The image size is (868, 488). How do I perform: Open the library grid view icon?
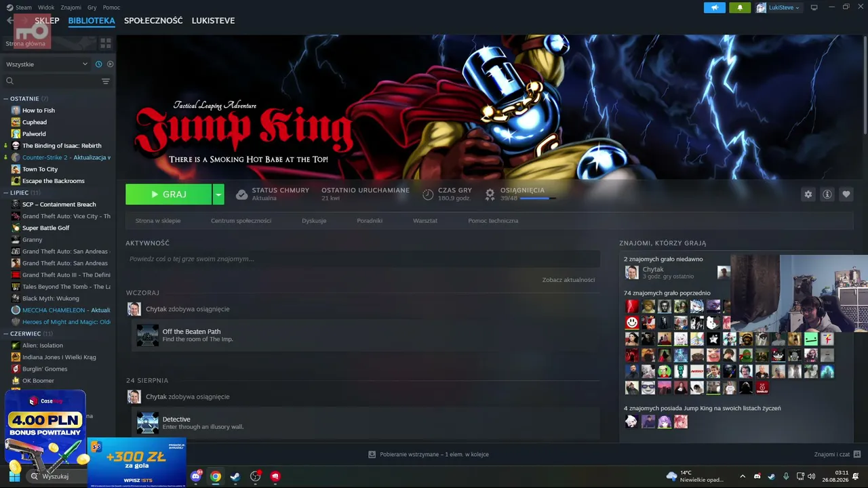coord(106,43)
